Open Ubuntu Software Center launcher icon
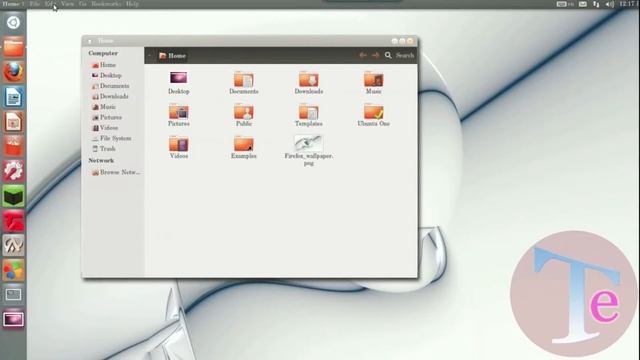The width and height of the screenshot is (640, 360). click(13, 146)
